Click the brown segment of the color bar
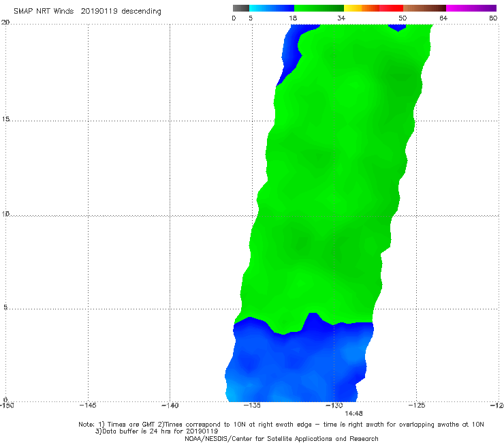 pyautogui.click(x=424, y=8)
